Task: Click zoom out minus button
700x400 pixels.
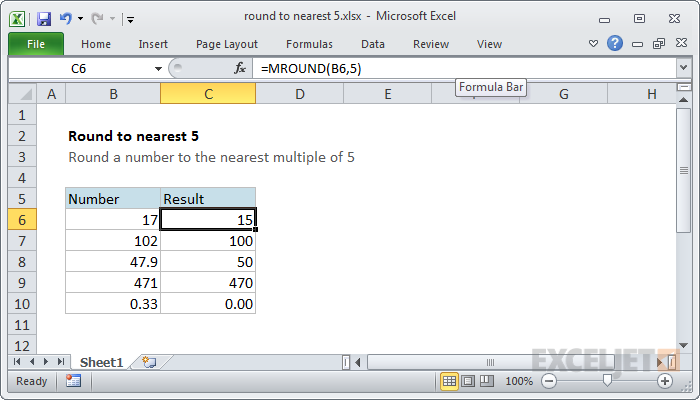Action: click(549, 381)
